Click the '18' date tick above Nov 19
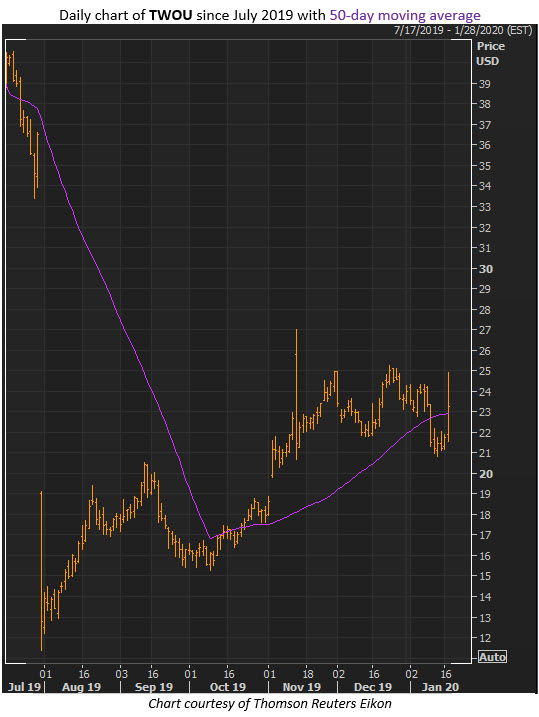 [308, 674]
